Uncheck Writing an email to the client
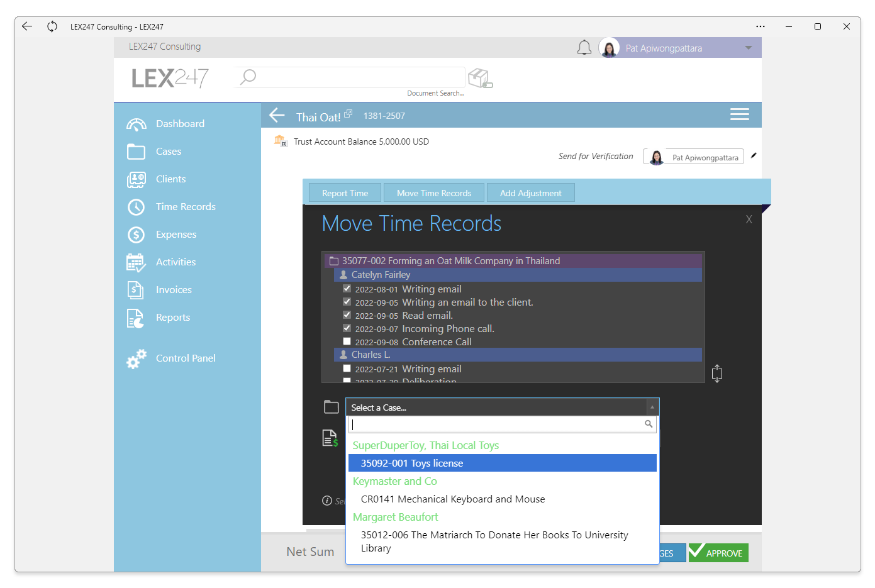This screenshot has height=588, width=875. point(347,302)
